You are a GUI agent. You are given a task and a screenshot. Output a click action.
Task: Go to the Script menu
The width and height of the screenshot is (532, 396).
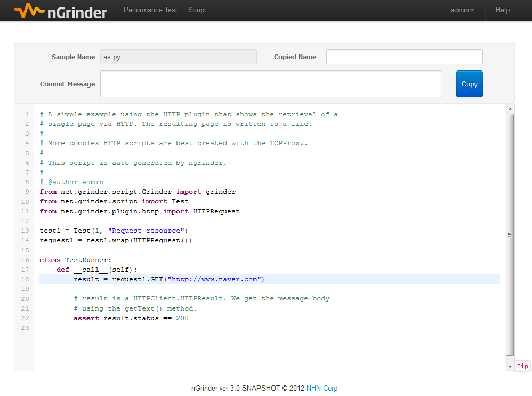click(197, 10)
